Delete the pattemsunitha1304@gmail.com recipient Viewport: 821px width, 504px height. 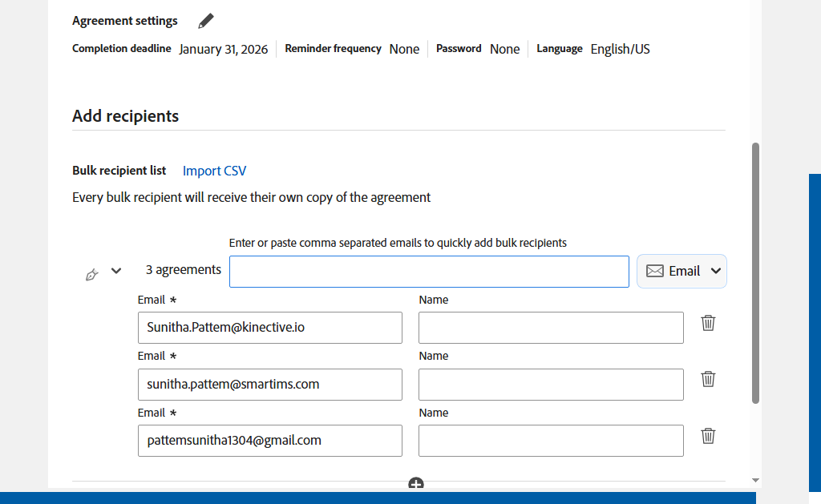click(708, 436)
